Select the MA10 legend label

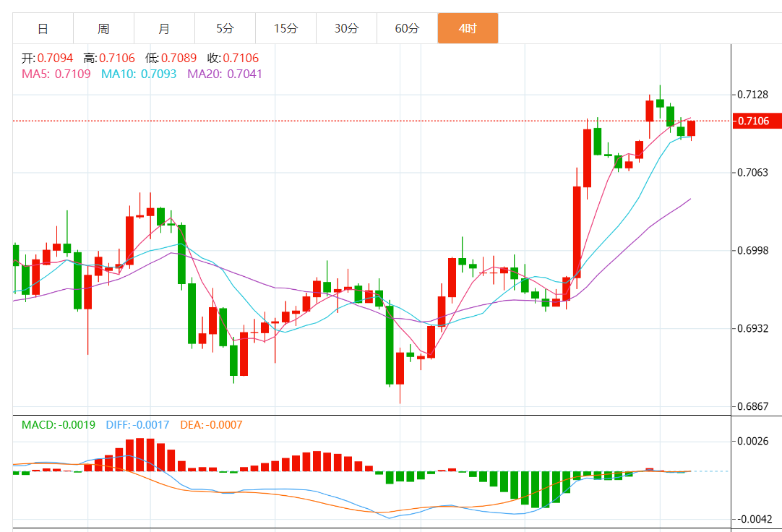(139, 74)
